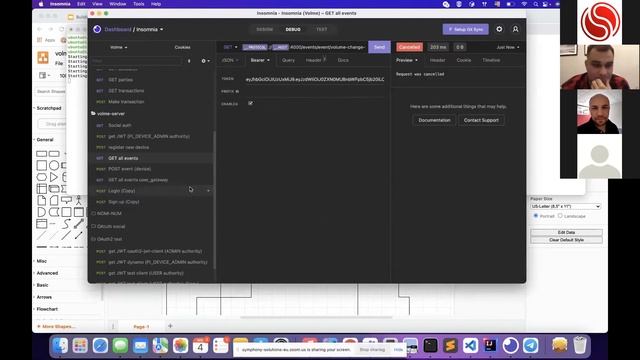Screen dimensions: 640x360
Task: Open Finder from the Dock
Action: [x=60, y=346]
